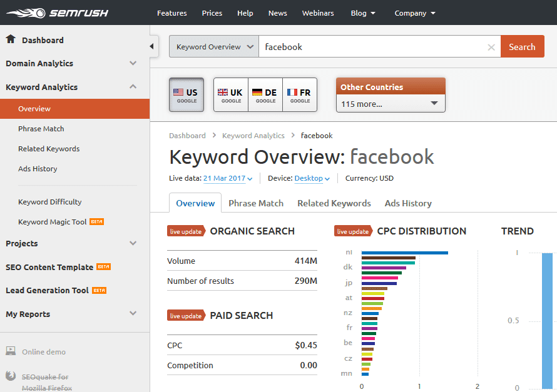
Task: Open Prices in the top navigation
Action: (212, 13)
